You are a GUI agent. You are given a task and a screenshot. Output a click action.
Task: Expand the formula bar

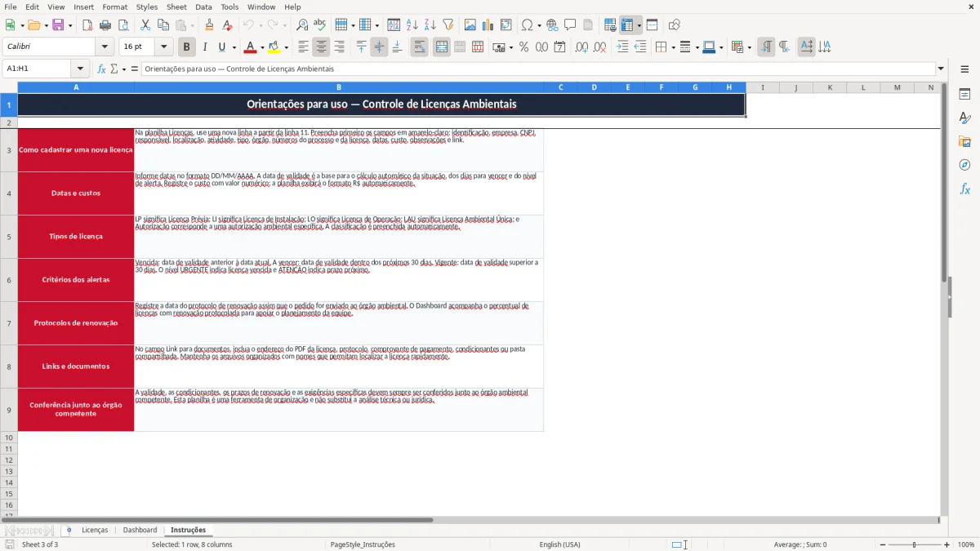(942, 69)
